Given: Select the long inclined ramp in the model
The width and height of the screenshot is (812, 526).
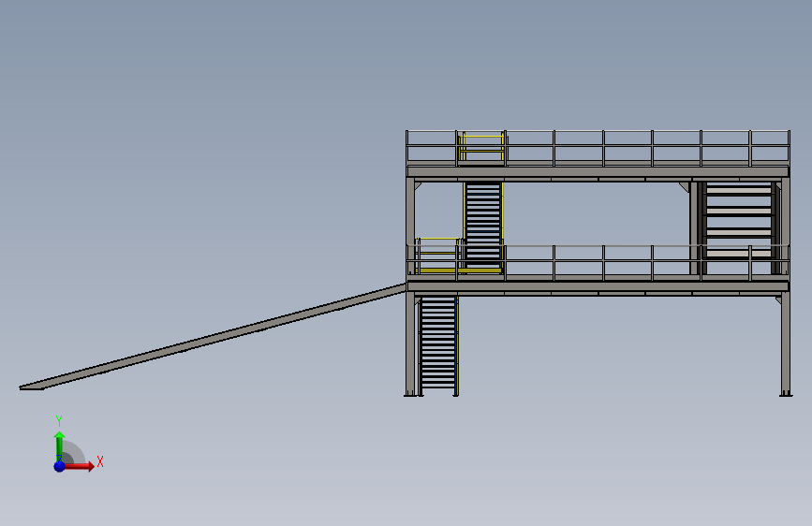Looking at the screenshot, I should [213, 337].
